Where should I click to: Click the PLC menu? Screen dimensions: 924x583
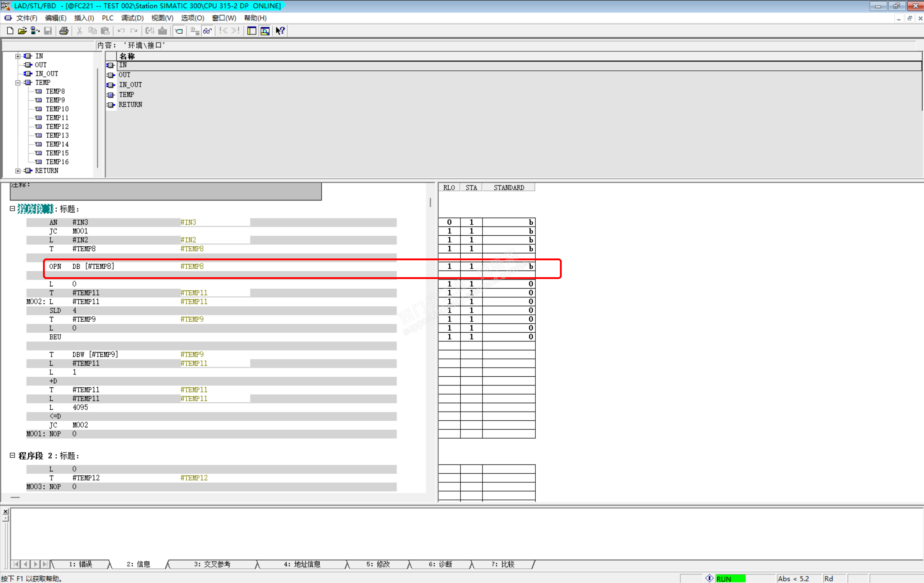(x=107, y=18)
